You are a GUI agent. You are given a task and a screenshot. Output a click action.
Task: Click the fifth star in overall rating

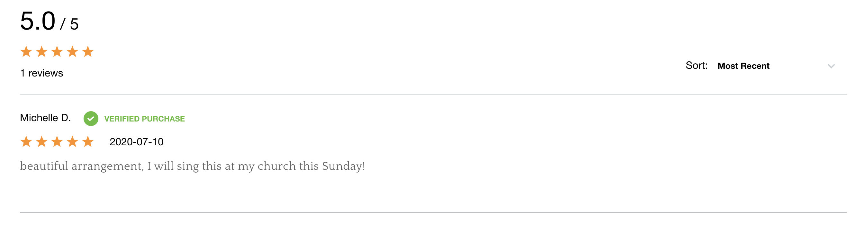tap(88, 51)
